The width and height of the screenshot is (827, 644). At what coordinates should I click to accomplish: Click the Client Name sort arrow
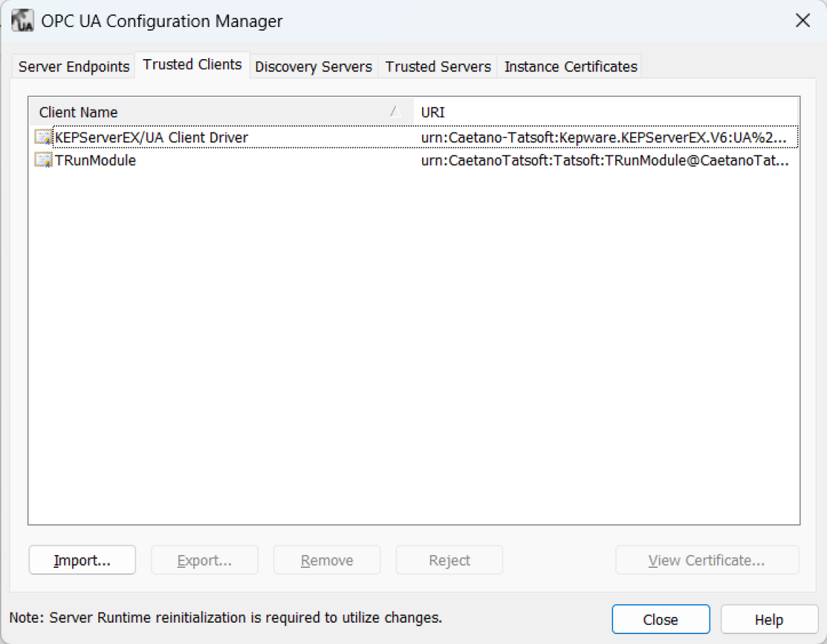pyautogui.click(x=394, y=112)
